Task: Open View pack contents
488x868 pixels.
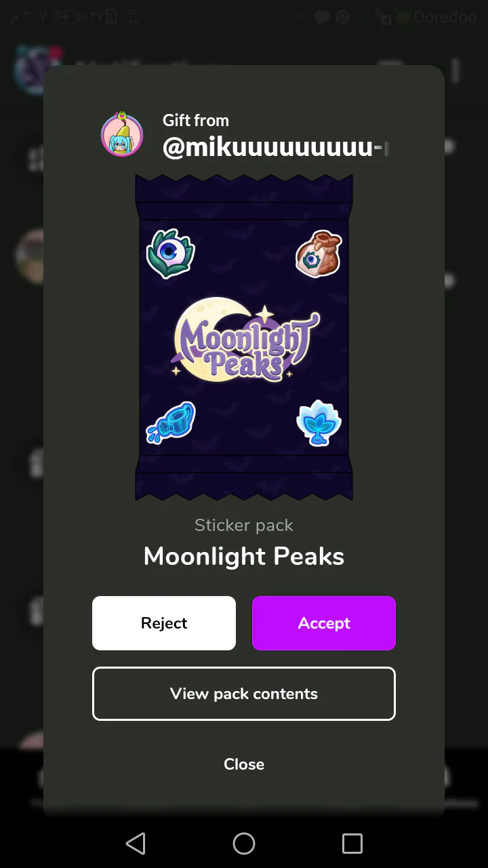Action: point(244,694)
